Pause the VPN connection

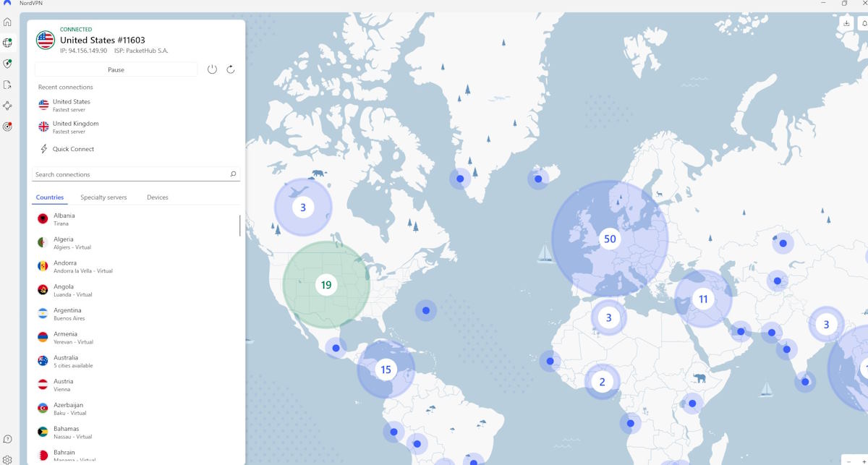coord(116,69)
